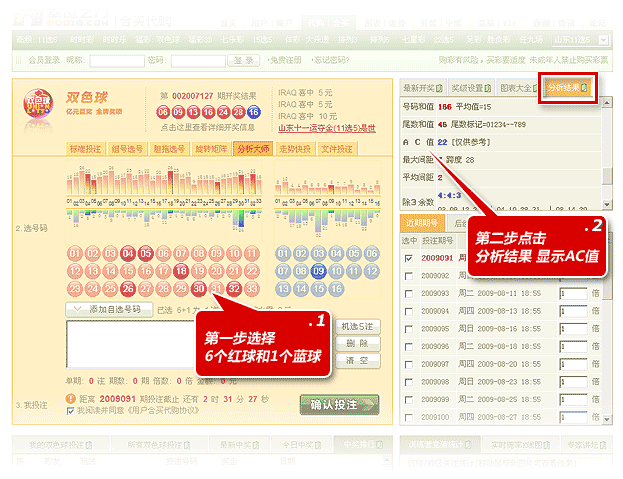Toggle checkbox for issue 2009100
This screenshot has width=623, height=479.
click(408, 417)
